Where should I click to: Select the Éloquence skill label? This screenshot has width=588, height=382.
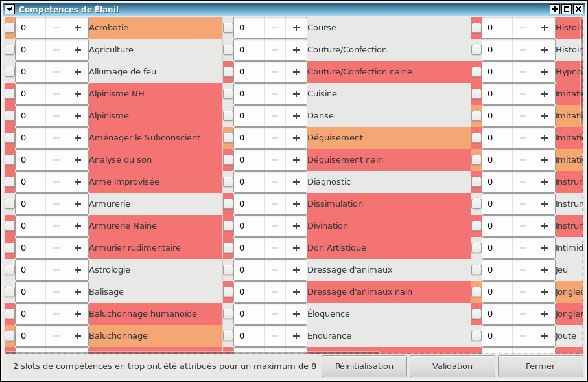point(328,314)
